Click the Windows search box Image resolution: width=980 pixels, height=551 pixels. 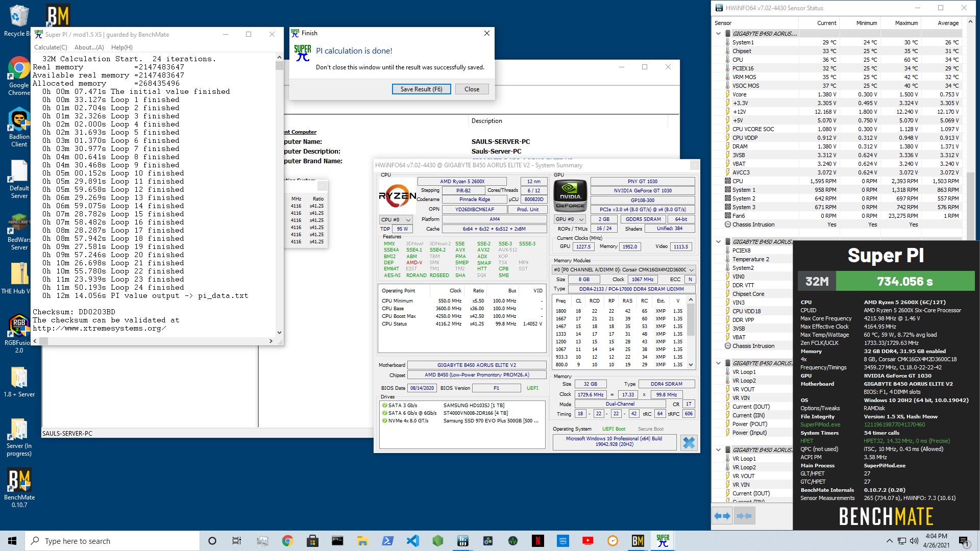click(x=112, y=541)
